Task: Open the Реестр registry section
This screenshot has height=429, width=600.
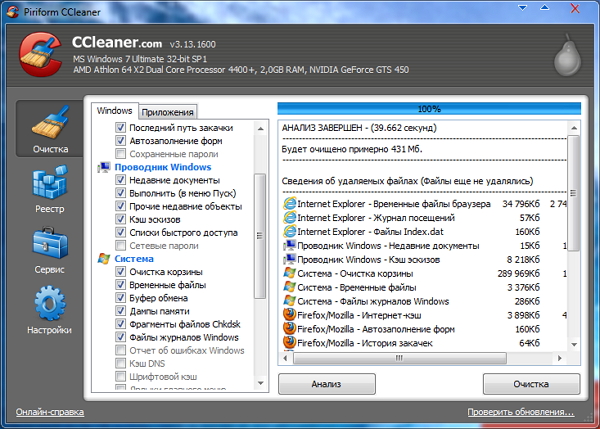Action: 50,189
